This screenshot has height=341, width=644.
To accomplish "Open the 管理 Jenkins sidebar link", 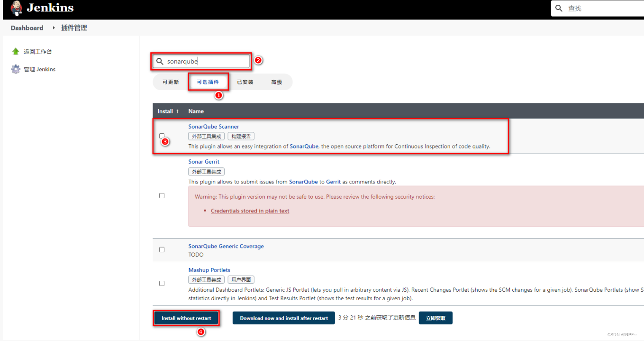I will [40, 69].
